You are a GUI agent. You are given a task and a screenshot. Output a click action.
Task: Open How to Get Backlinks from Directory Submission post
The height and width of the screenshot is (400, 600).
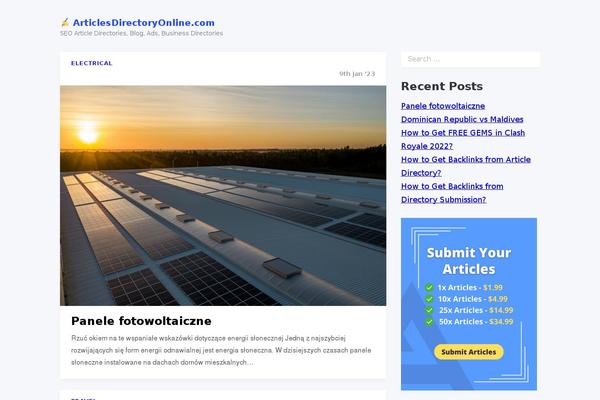452,193
